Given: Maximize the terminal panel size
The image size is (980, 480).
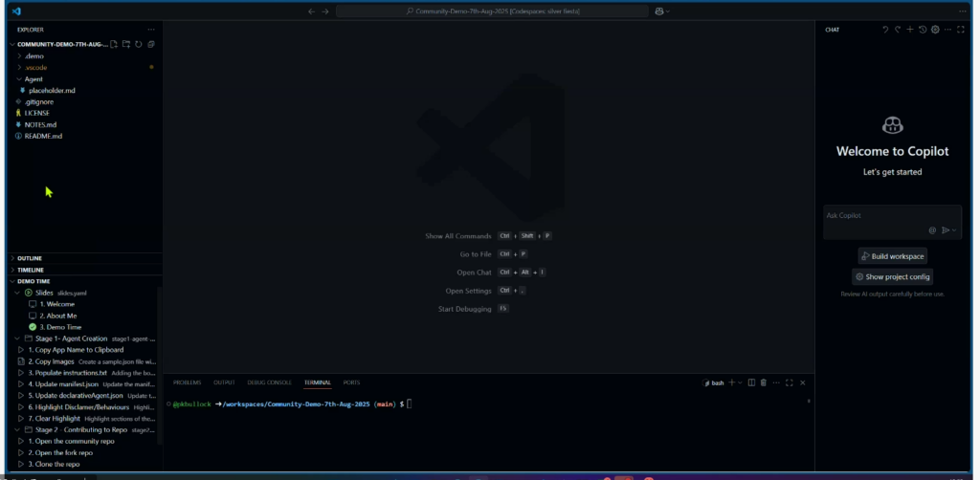Looking at the screenshot, I should (790, 382).
